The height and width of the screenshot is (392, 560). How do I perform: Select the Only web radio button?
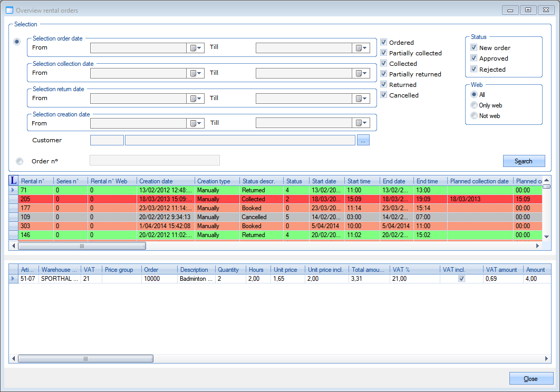tap(474, 105)
